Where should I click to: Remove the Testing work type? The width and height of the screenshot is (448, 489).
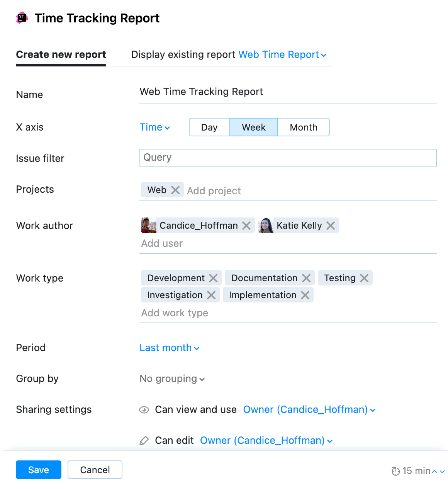363,278
